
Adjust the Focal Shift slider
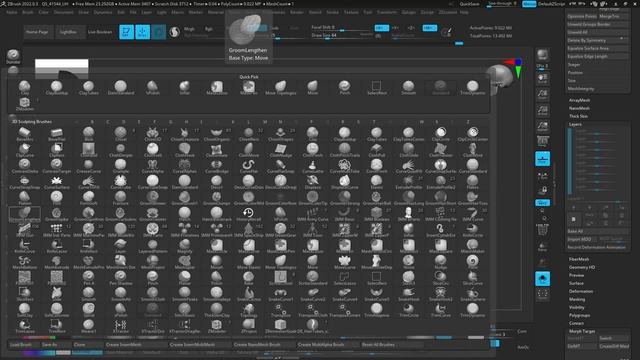pos(342,28)
